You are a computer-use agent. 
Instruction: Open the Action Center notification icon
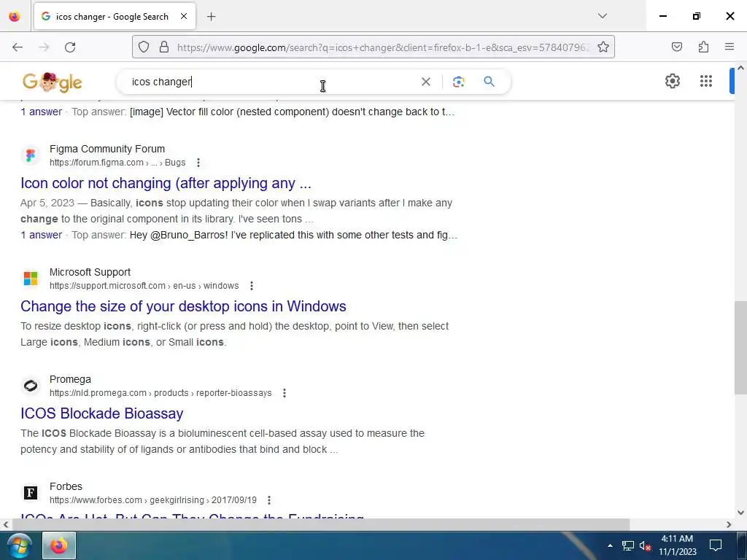716,545
